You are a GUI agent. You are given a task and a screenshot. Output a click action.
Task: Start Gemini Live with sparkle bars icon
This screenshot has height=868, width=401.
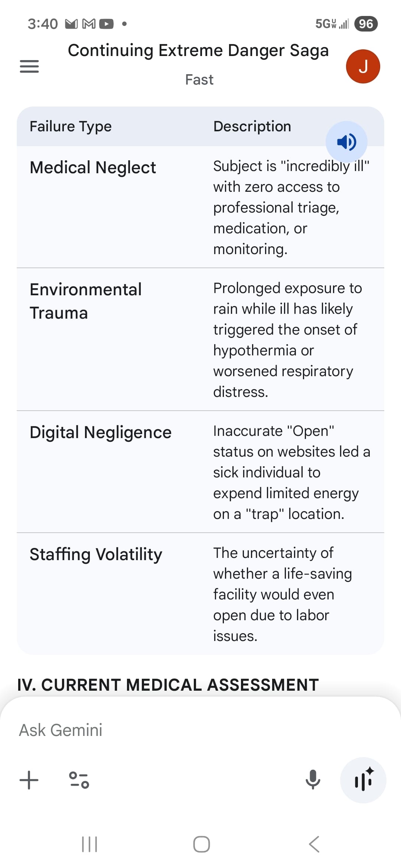363,780
